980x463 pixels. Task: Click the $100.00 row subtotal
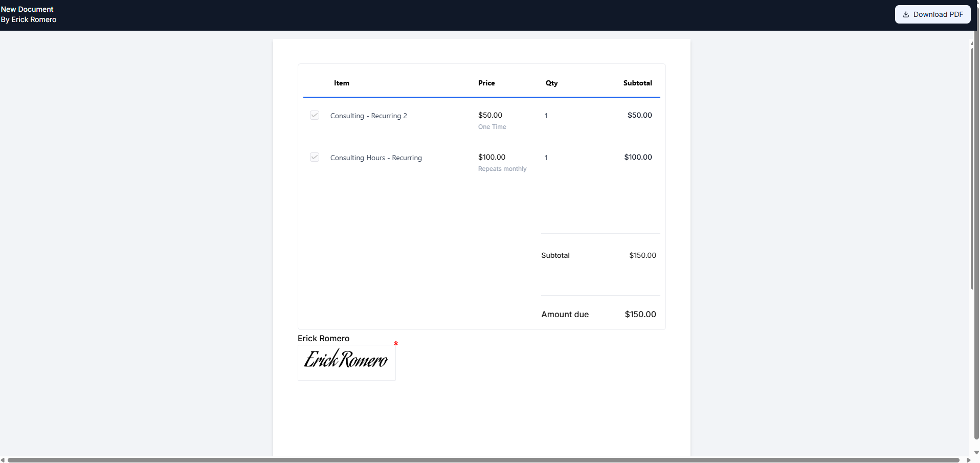[x=638, y=157]
